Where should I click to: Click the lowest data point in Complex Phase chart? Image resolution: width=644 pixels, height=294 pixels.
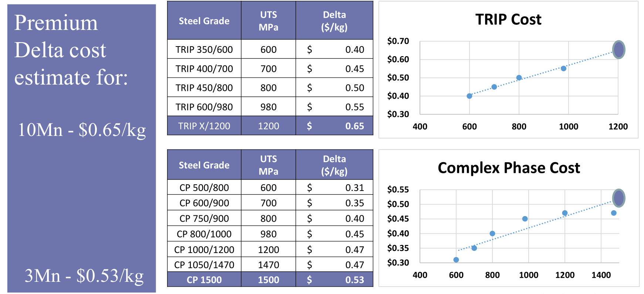456,260
